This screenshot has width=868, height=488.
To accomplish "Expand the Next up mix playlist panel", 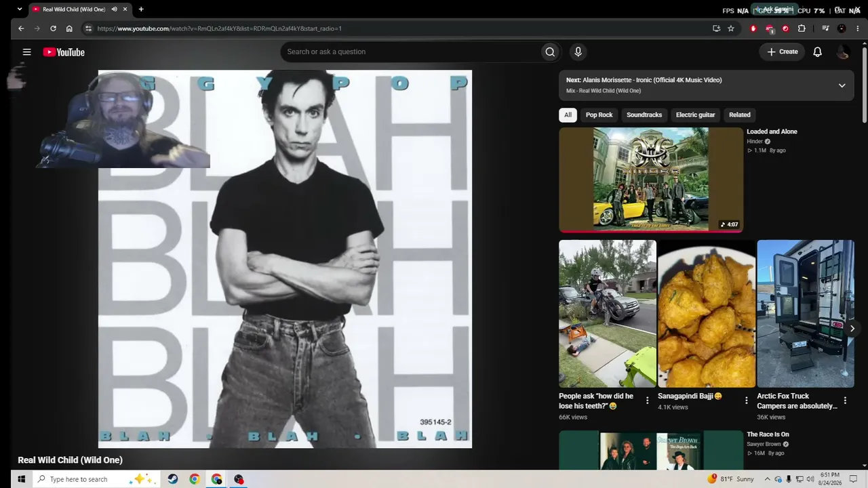I will click(x=842, y=85).
